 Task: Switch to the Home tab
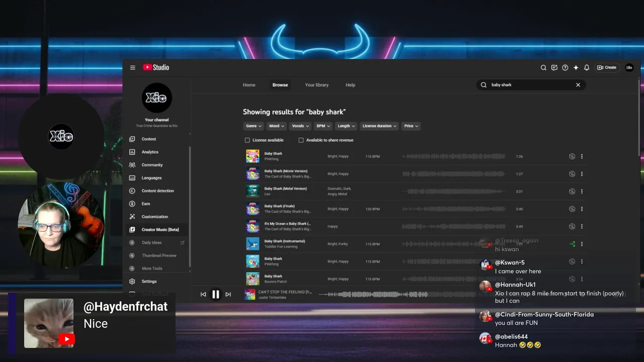[249, 85]
